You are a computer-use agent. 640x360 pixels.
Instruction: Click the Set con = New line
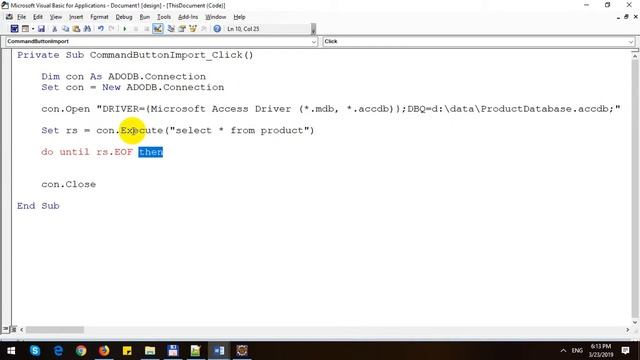pyautogui.click(x=133, y=87)
